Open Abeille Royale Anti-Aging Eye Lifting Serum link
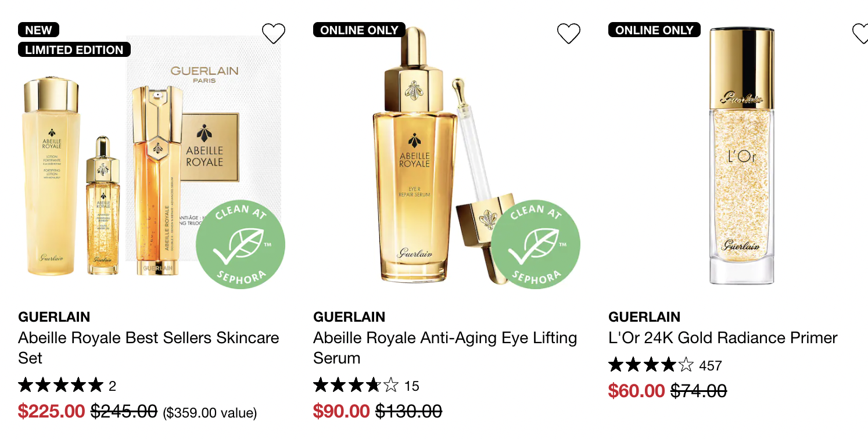The height and width of the screenshot is (439, 868). [x=445, y=347]
